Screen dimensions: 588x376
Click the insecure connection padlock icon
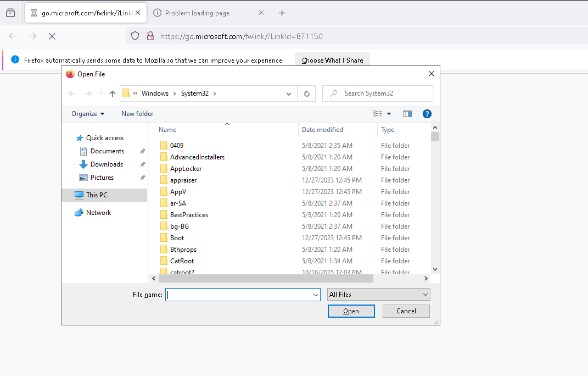150,36
